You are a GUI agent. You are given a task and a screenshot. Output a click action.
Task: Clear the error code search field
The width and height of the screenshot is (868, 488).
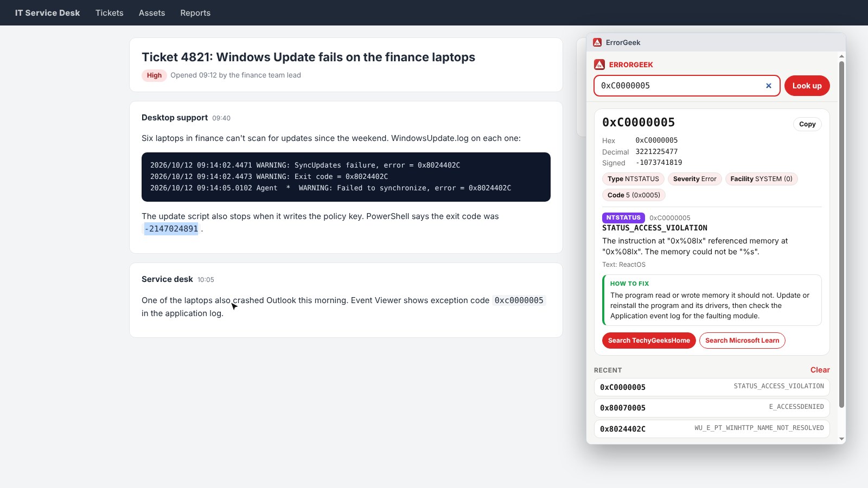click(x=769, y=86)
